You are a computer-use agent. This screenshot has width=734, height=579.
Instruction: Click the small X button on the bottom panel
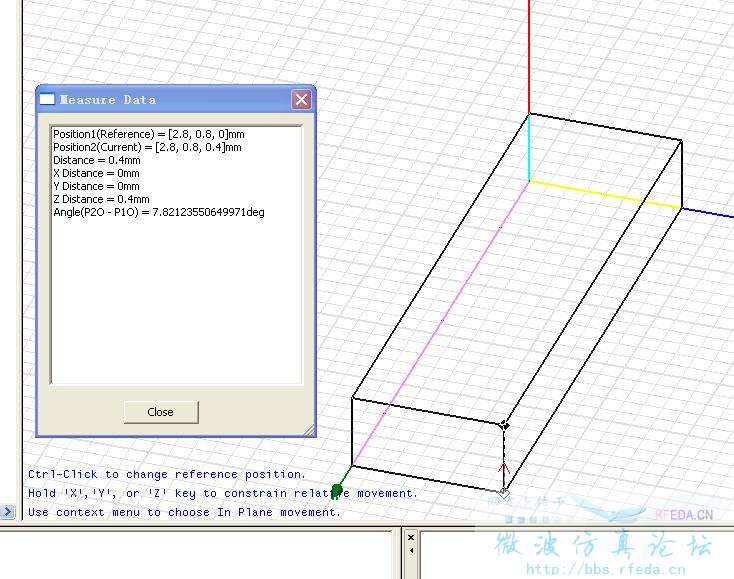pos(411,537)
